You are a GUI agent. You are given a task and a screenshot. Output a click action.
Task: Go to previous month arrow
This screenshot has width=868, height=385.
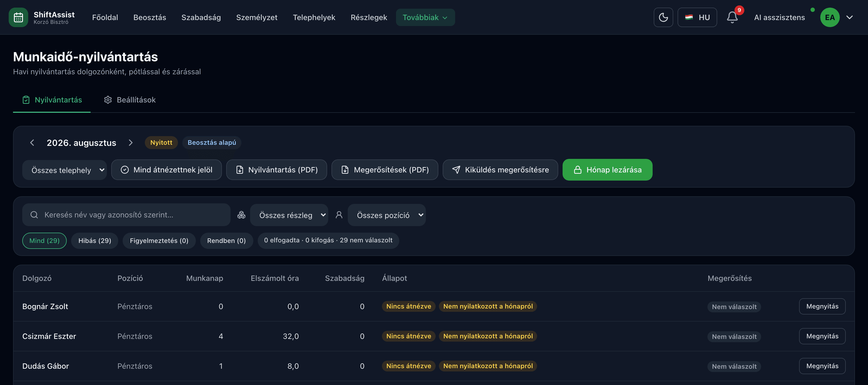[32, 143]
